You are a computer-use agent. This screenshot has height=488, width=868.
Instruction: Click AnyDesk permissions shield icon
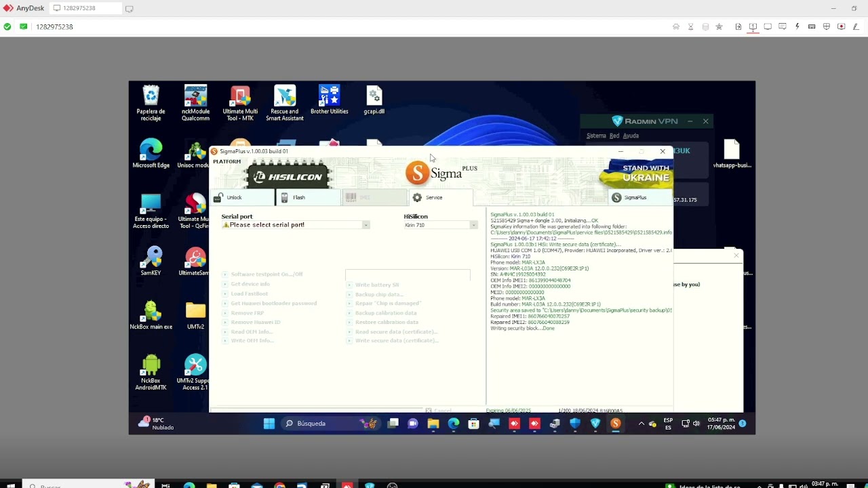click(827, 26)
